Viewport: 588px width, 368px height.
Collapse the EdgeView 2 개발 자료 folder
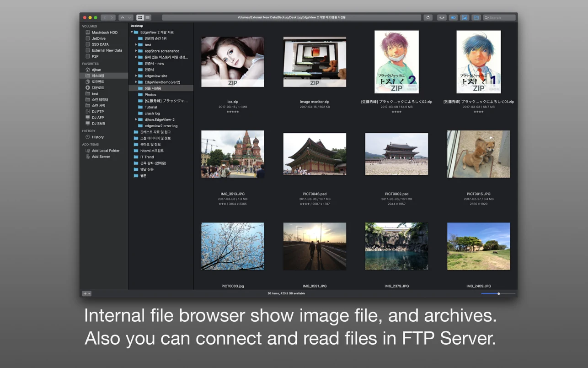pyautogui.click(x=131, y=32)
